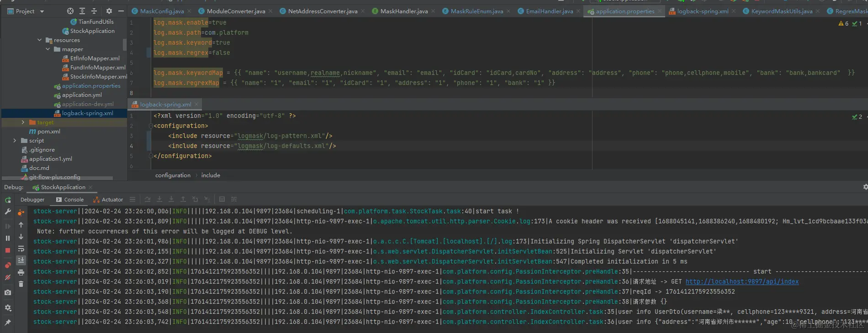Open the wrench debug configuration icon
The image size is (868, 333).
tap(8, 212)
